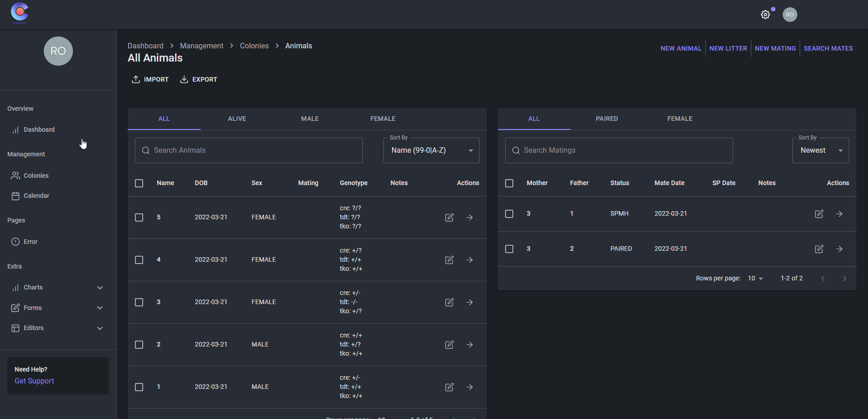Viewport: 868px width, 419px height.
Task: Open the animals Sort By dropdown
Action: pyautogui.click(x=431, y=150)
